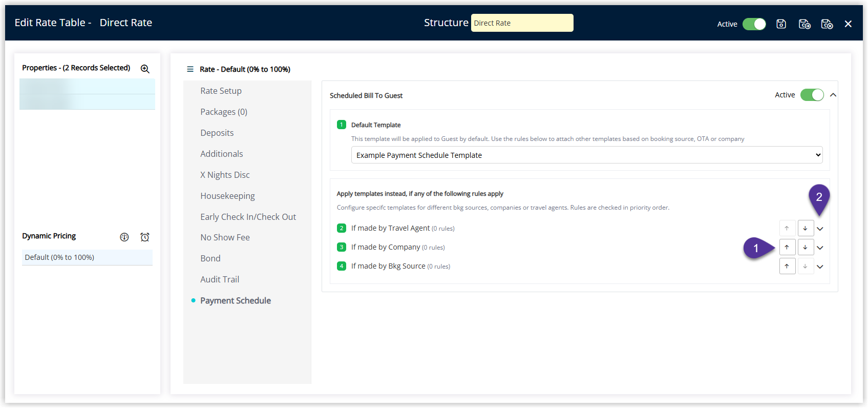
Task: Open the Bond section
Action: (210, 258)
